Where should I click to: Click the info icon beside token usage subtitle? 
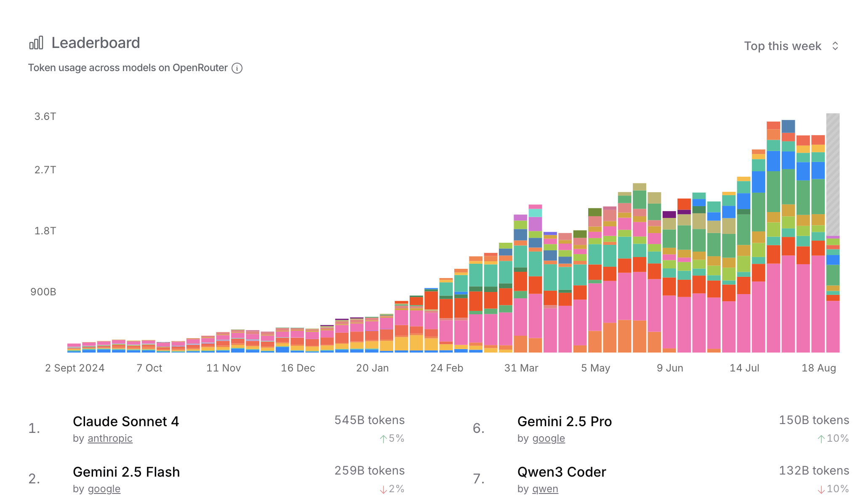[237, 68]
